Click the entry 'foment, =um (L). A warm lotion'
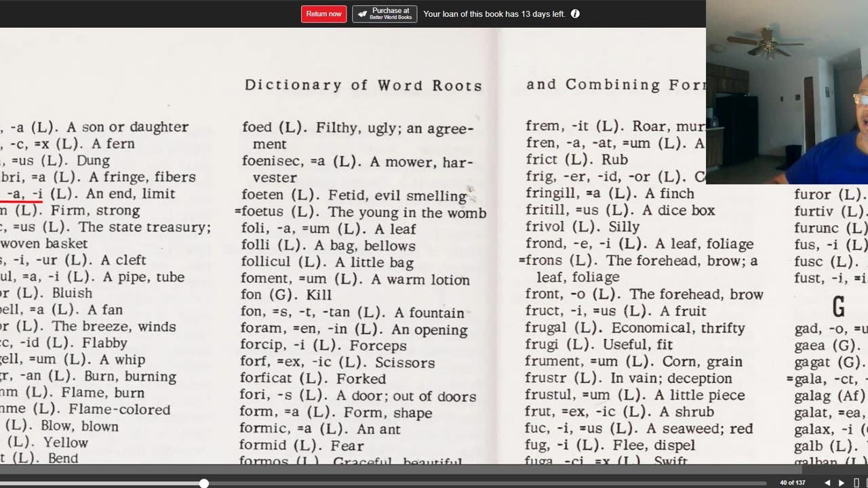Screen dimensions: 868x488 [355, 279]
